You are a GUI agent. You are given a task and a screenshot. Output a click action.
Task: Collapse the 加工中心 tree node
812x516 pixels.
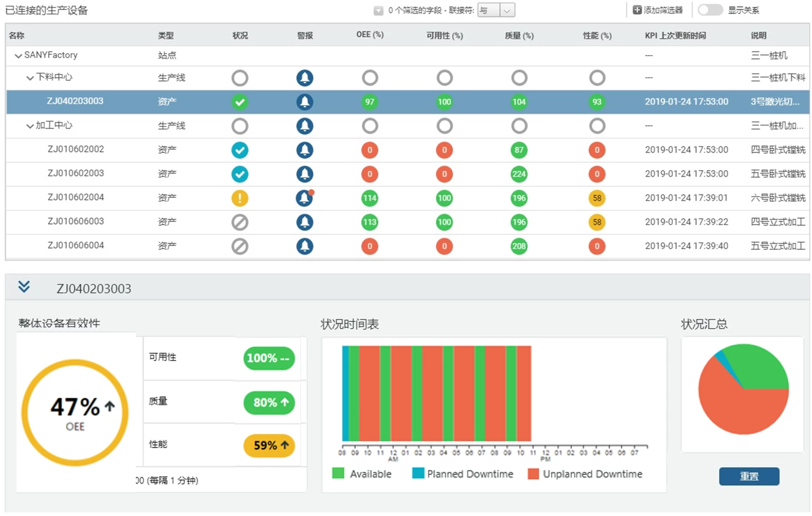30,126
